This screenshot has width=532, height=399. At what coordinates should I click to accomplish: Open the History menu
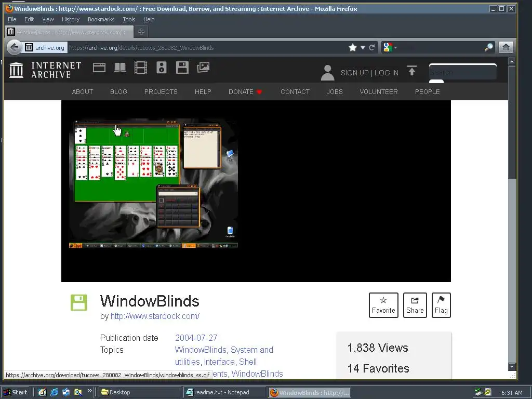click(71, 19)
